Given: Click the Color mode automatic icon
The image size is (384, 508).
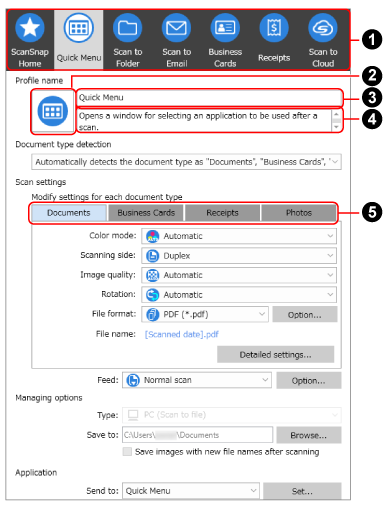Looking at the screenshot, I should pos(153,236).
